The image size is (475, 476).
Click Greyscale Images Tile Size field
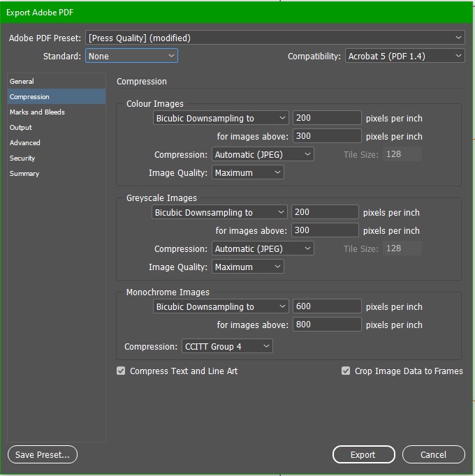[x=402, y=248]
